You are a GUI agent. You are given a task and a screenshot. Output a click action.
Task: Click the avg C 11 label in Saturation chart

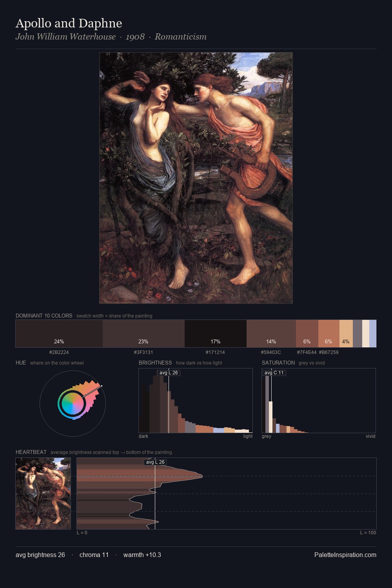pos(274,373)
